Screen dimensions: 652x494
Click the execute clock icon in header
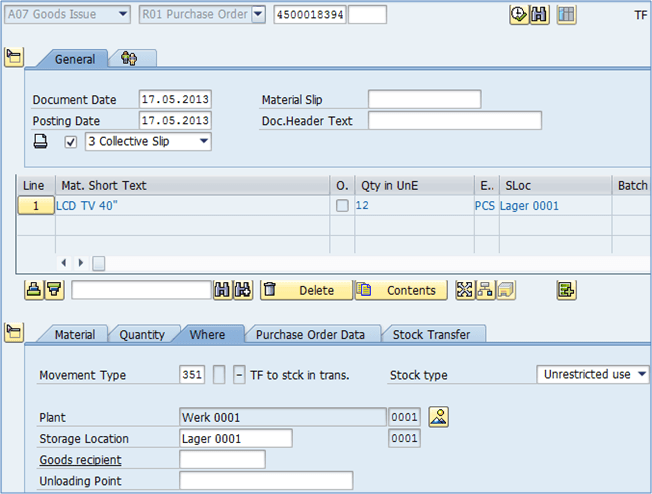point(518,15)
